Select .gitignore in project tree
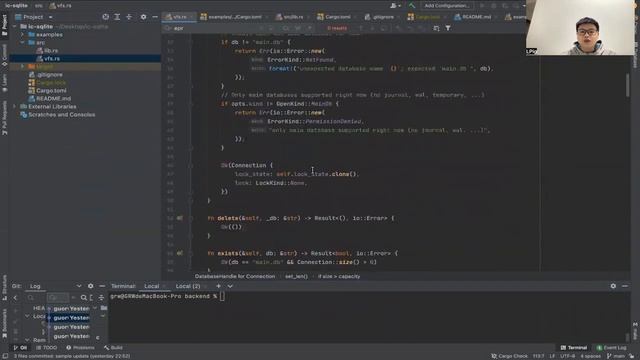640x360 pixels. [x=49, y=75]
